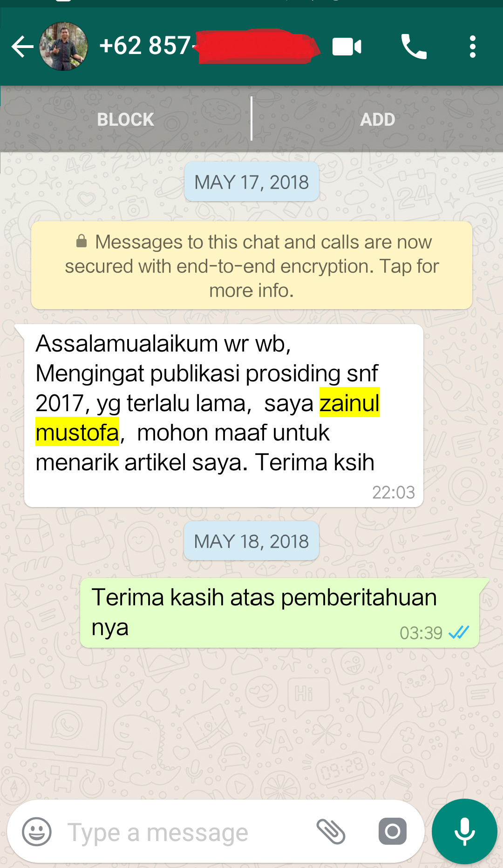Select the Assalamualaikum incoming message bubble
Viewport: 503px width, 868px height.
224,415
